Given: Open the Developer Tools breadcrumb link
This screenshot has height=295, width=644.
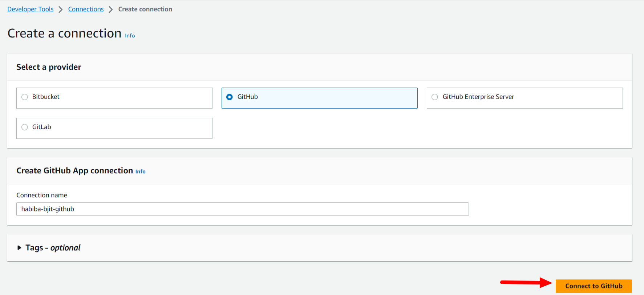Looking at the screenshot, I should tap(30, 9).
